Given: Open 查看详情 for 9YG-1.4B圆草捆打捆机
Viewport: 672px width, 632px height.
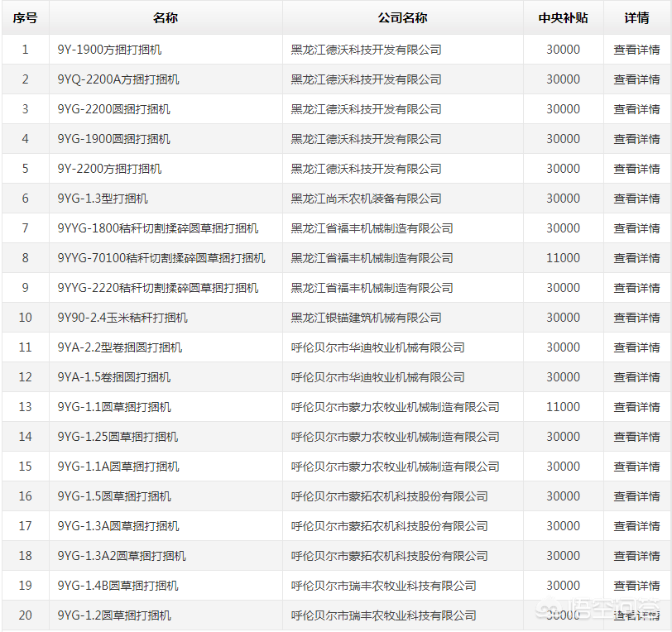Looking at the screenshot, I should click(x=636, y=586).
